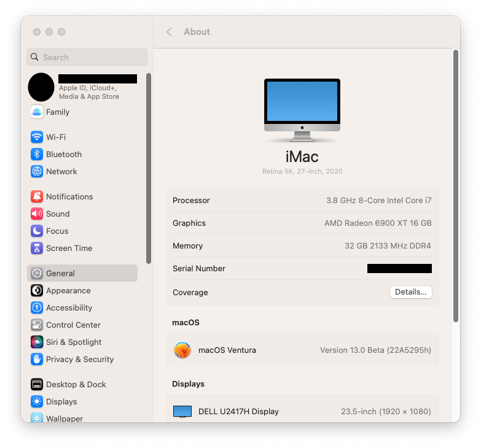Image resolution: width=481 pixels, height=448 pixels.
Task: Select the Bluetooth icon
Action: pyautogui.click(x=37, y=154)
